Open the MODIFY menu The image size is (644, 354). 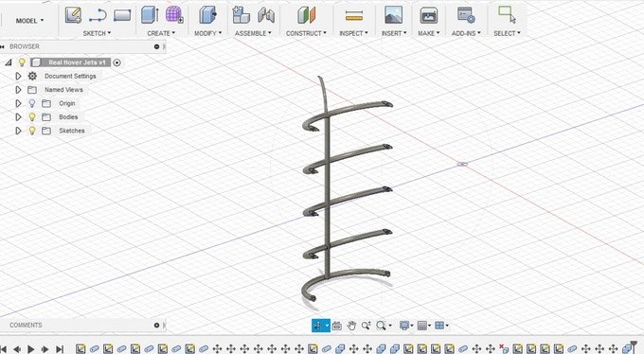click(207, 33)
